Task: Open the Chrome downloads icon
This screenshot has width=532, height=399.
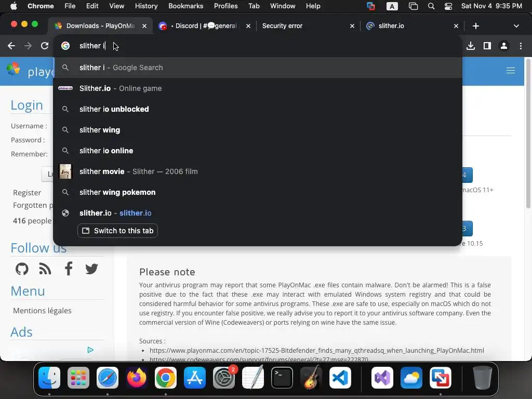Action: point(471,46)
